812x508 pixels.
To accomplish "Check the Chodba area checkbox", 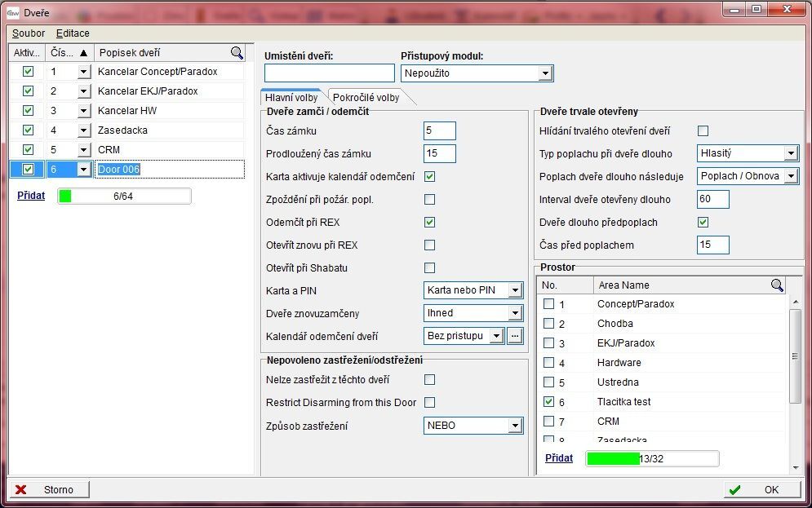I will pos(549,324).
